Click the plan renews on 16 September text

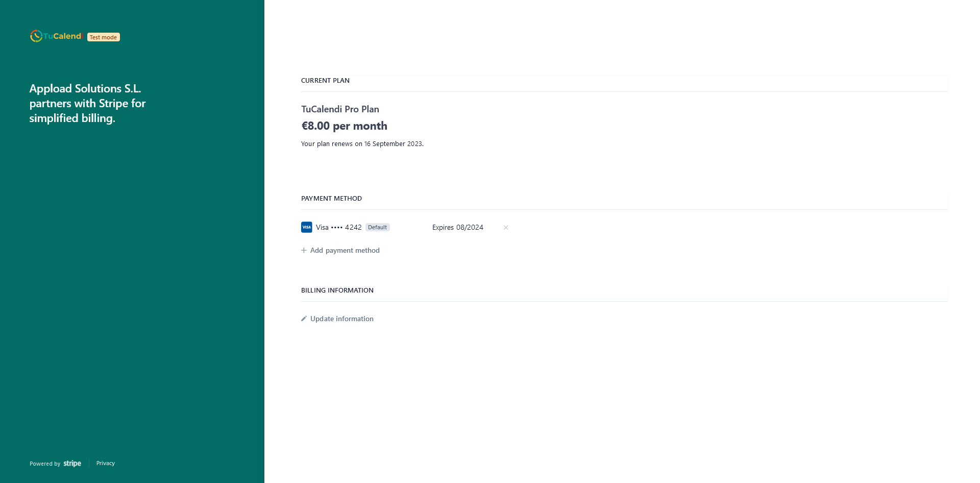click(362, 144)
